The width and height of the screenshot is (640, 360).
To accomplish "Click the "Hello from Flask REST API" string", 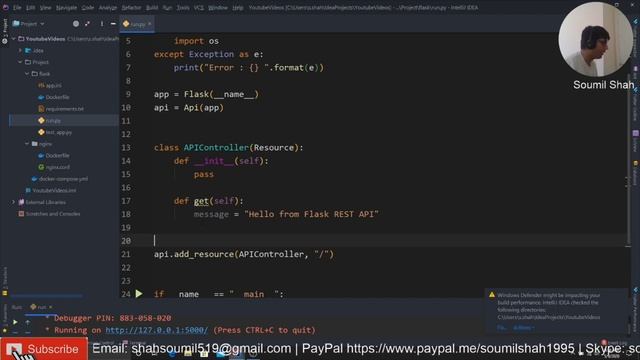I will point(311,214).
